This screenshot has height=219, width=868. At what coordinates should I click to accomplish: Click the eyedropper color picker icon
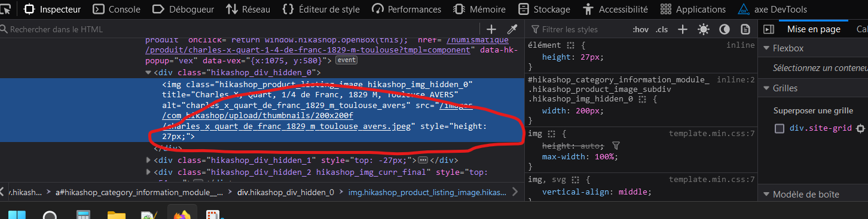click(512, 29)
